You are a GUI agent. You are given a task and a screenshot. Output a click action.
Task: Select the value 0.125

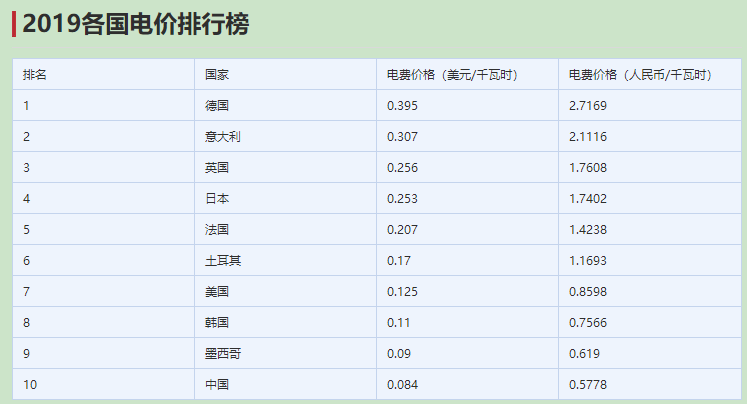[402, 292]
